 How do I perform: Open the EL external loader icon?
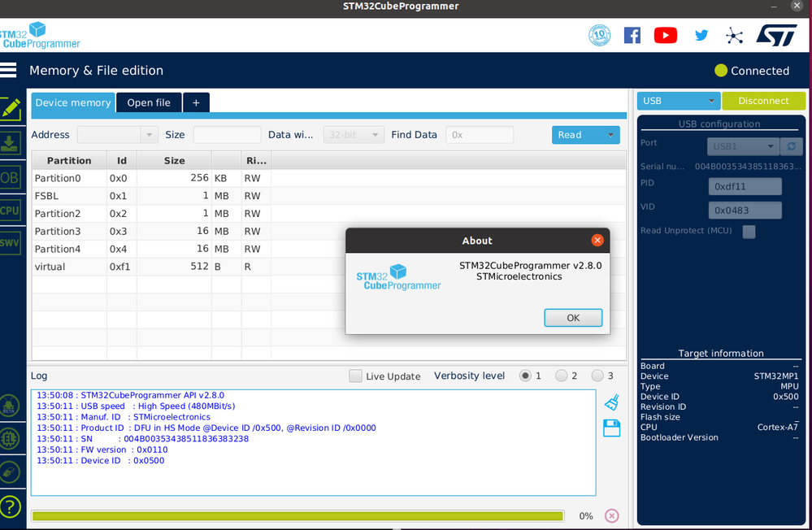coord(9,439)
